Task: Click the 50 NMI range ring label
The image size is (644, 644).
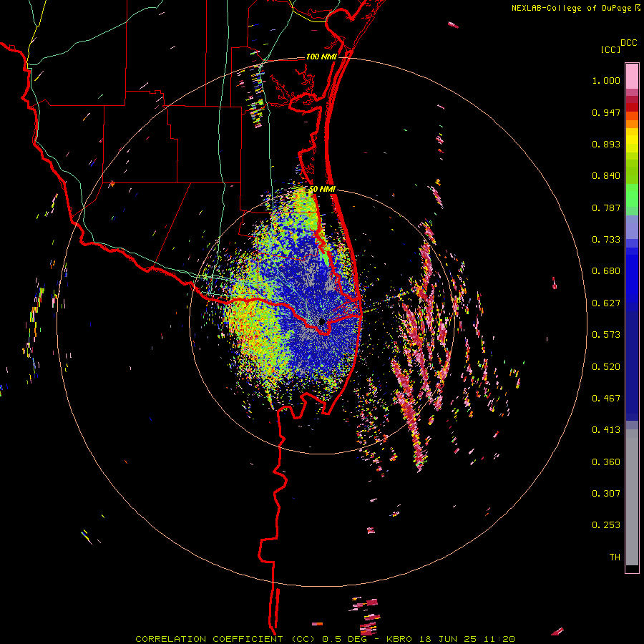Action: 323,190
